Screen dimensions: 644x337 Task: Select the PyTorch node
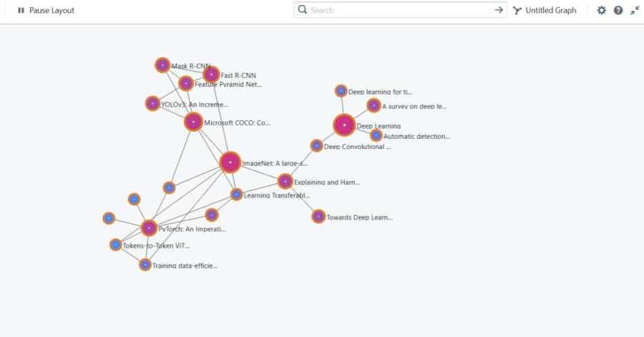[149, 228]
